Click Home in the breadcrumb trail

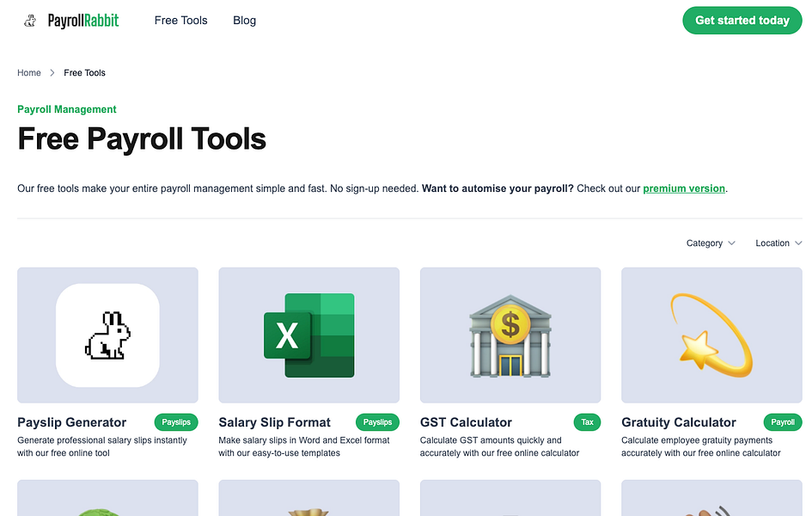point(28,73)
